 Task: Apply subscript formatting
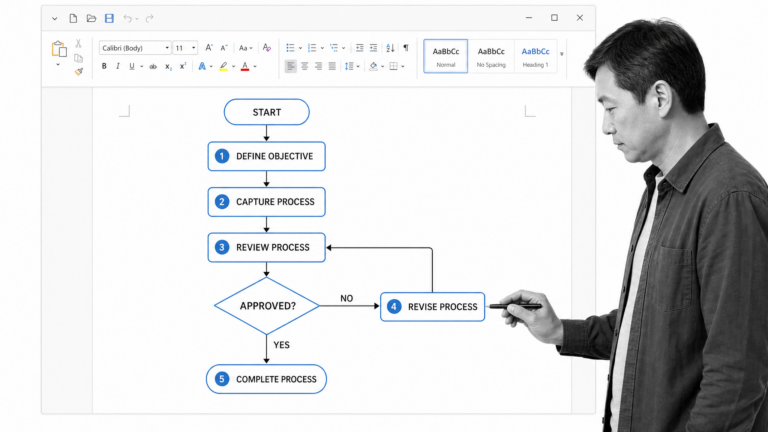pyautogui.click(x=168, y=67)
